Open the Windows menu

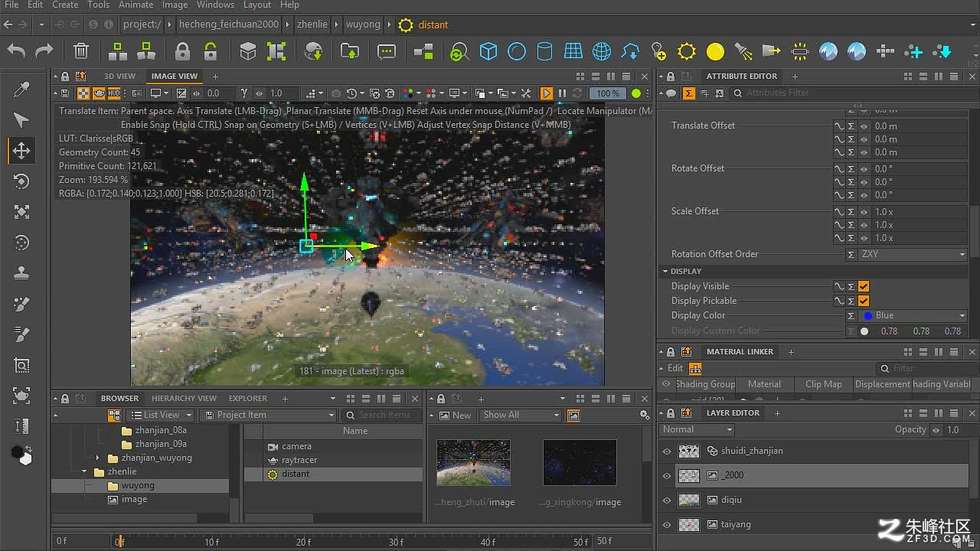click(215, 5)
